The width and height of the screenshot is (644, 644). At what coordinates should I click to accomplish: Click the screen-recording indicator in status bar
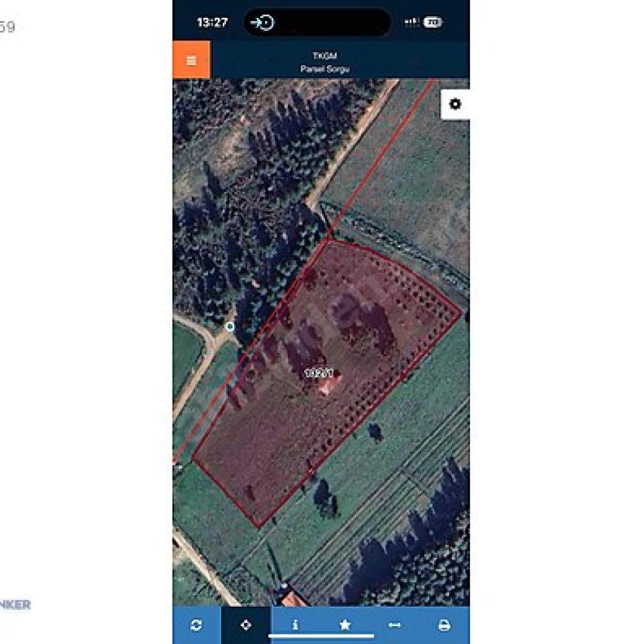[x=263, y=22]
